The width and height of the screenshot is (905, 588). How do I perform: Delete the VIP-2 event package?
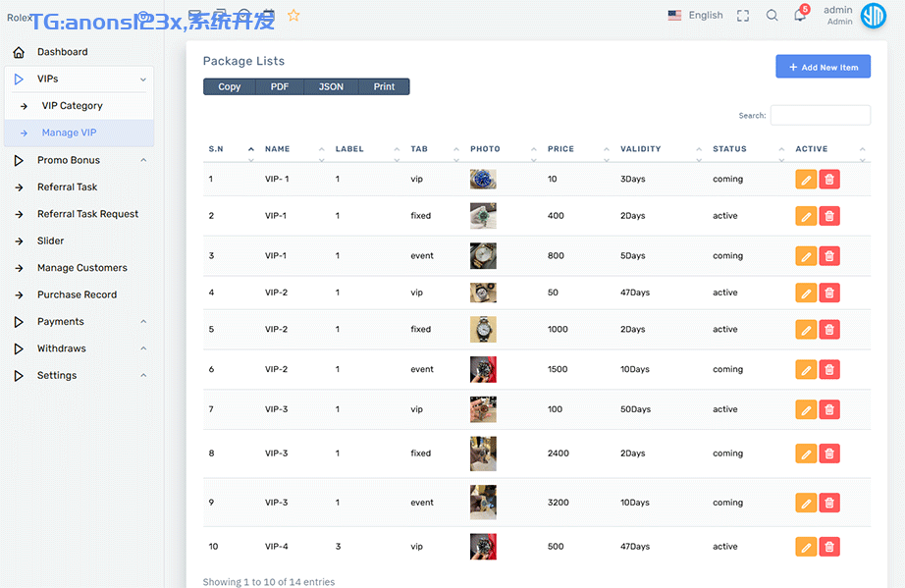829,370
